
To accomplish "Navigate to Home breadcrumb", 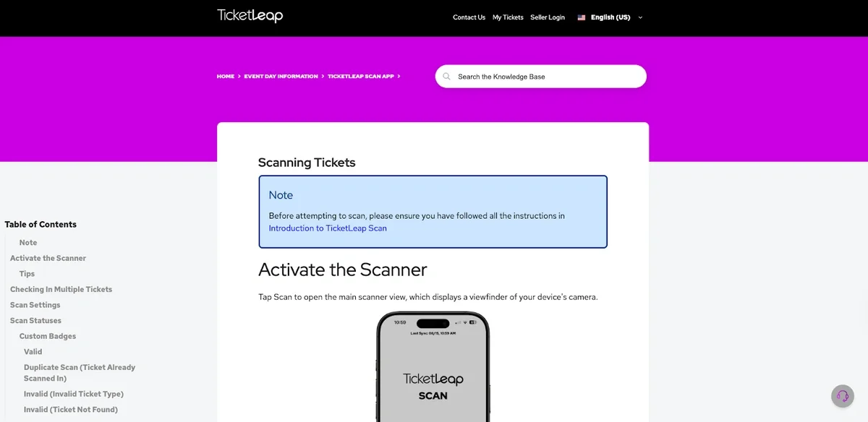I will tap(226, 77).
